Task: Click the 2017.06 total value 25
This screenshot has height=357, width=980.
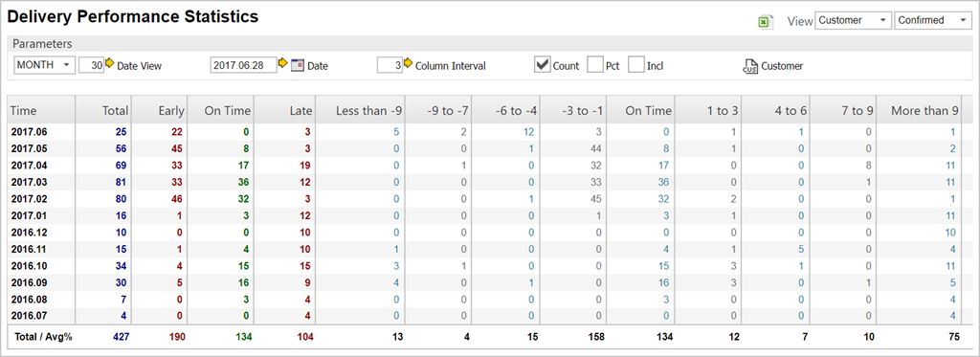Action: (121, 132)
